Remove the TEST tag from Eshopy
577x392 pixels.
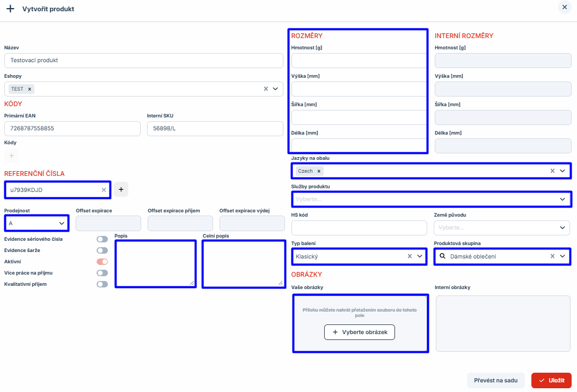(30, 89)
